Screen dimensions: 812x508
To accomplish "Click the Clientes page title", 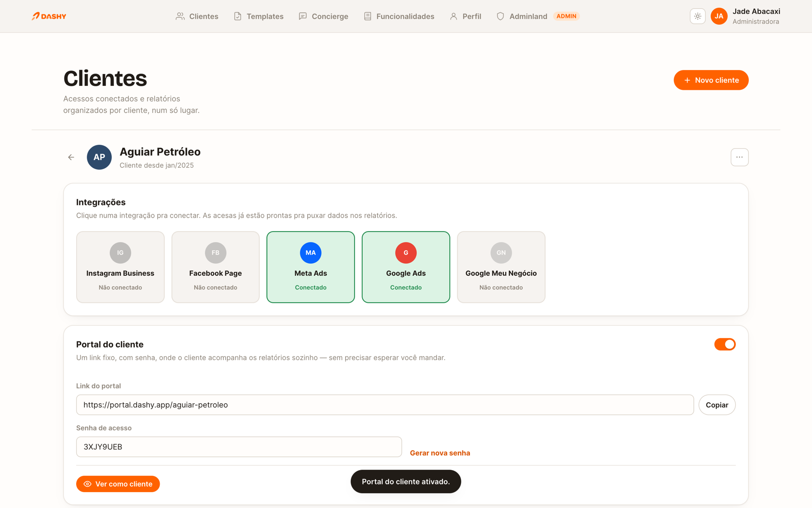I will click(x=105, y=78).
